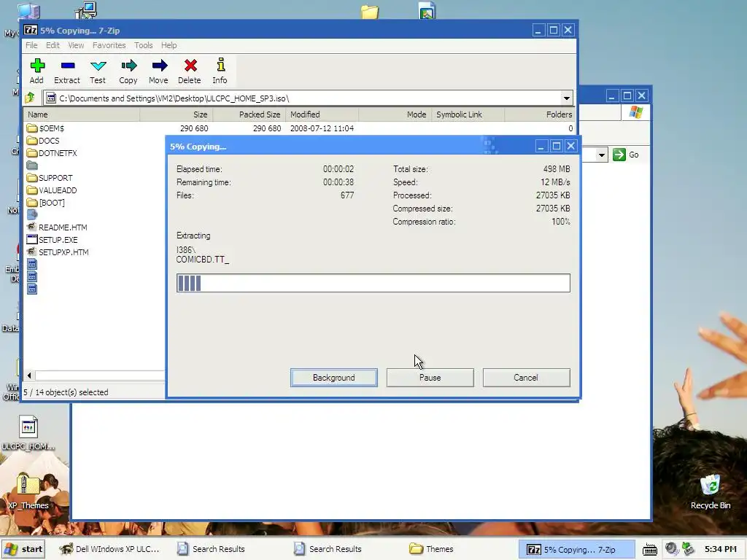This screenshot has width=747, height=560.
Task: Click the start button
Action: tap(23, 549)
